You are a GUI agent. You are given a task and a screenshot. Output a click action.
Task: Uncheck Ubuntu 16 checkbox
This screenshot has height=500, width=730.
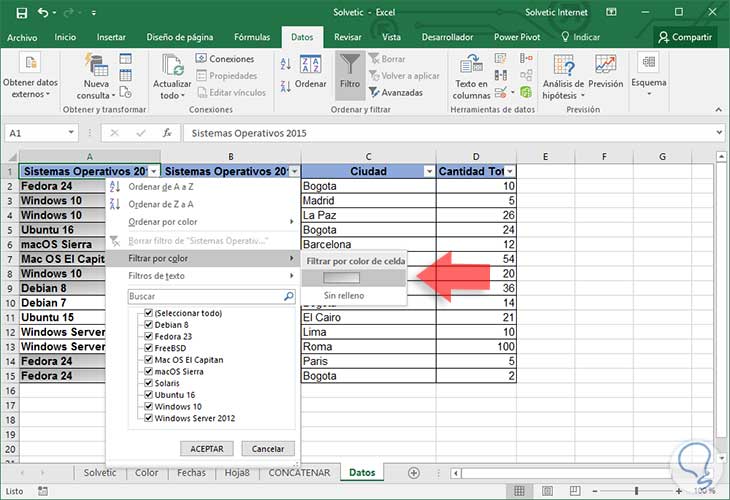[149, 394]
